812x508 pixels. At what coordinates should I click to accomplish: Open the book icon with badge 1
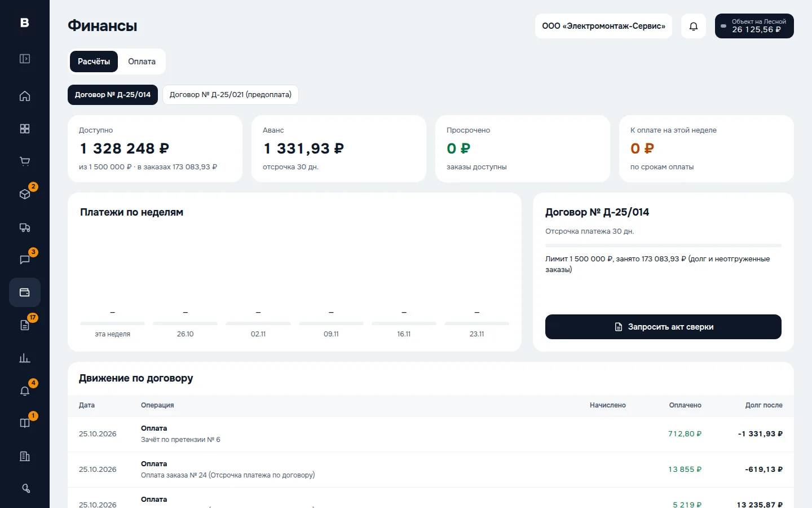[25, 423]
